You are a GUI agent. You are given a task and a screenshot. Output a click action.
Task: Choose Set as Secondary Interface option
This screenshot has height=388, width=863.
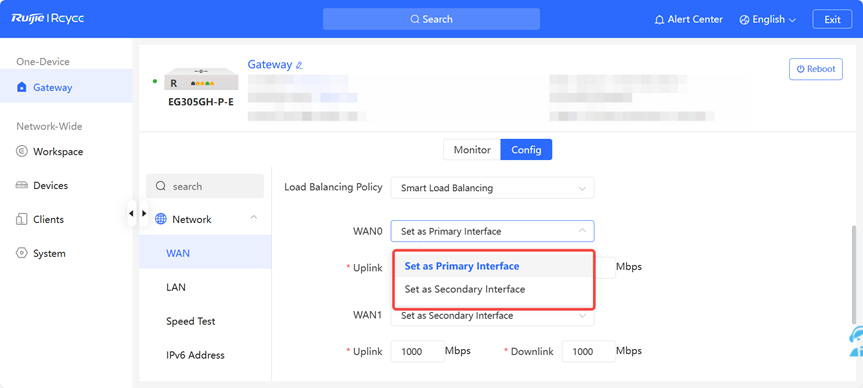[x=494, y=289]
